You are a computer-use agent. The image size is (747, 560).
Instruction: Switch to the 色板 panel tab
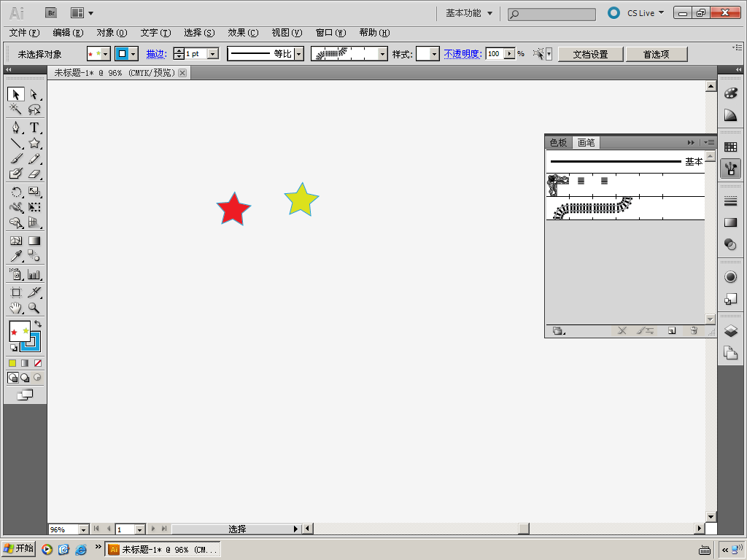(558, 142)
